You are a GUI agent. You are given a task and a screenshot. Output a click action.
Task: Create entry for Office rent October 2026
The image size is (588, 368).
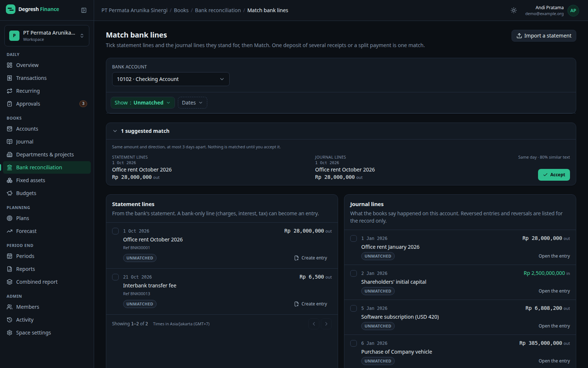click(x=311, y=258)
